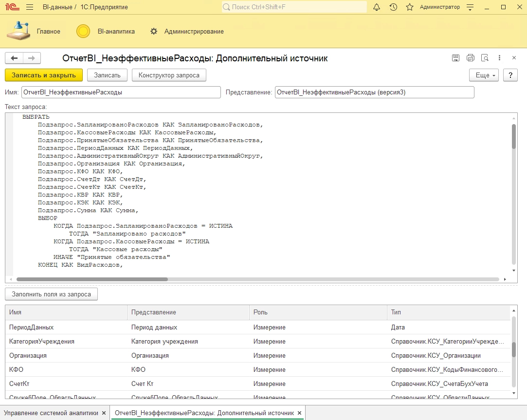Screen dimensions: 527x420
Task: Click the Представление input field
Action: [x=374, y=92]
